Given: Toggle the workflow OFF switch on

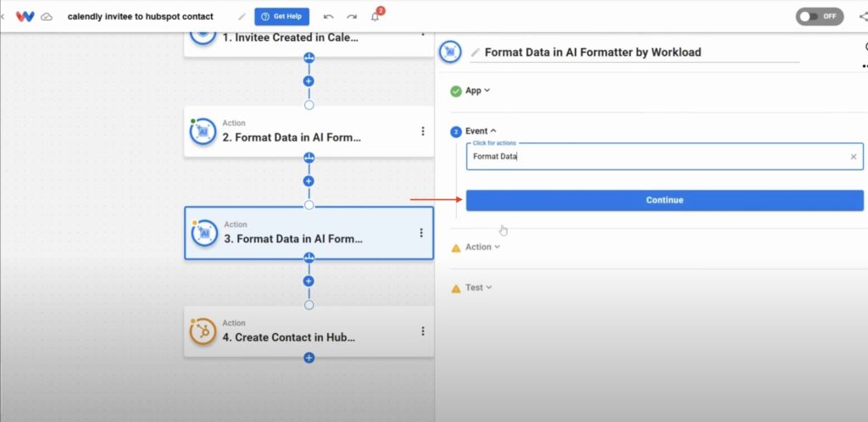Looking at the screenshot, I should click(x=820, y=17).
